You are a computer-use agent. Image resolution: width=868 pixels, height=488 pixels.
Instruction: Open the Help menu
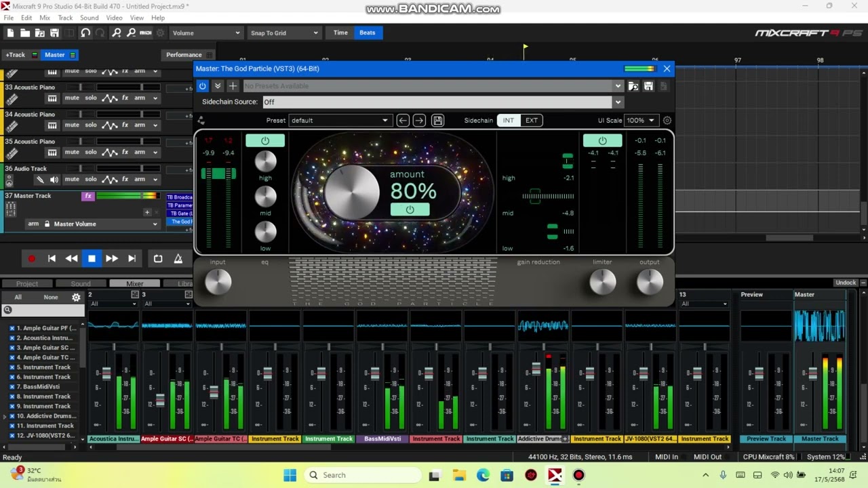coord(158,18)
